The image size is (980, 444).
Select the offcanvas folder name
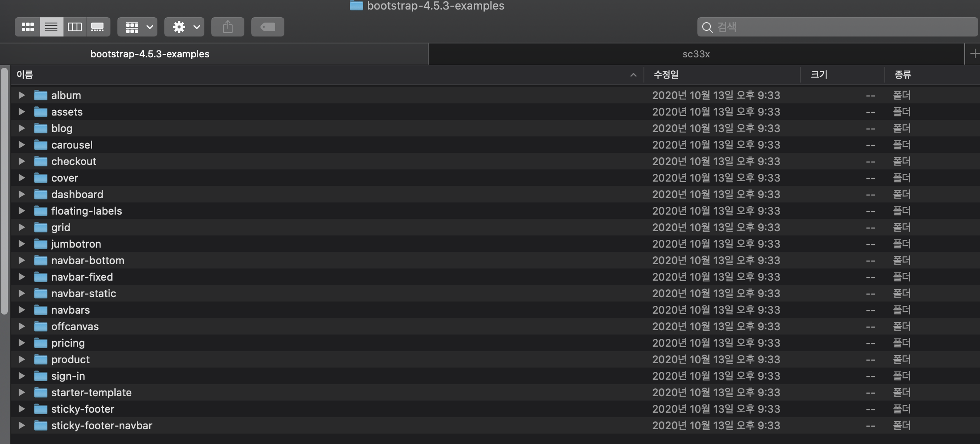75,326
